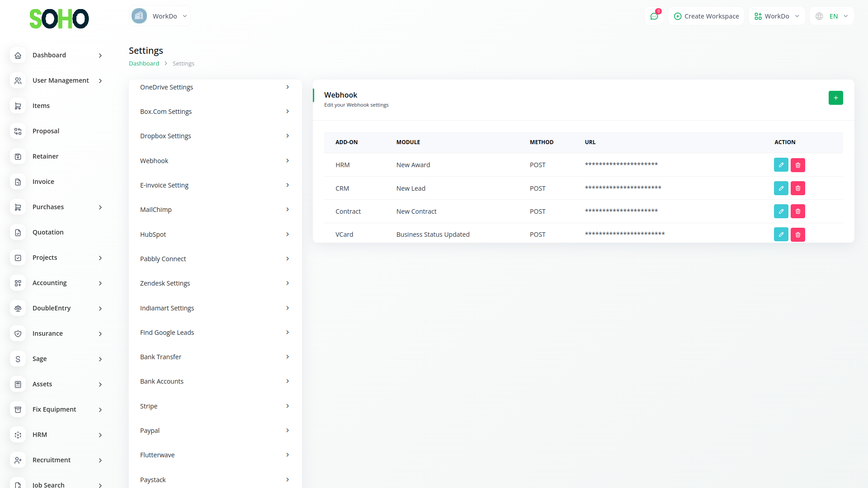Viewport: 868px width, 488px height.
Task: Delete the CRM New Lead webhook
Action: (x=797, y=188)
